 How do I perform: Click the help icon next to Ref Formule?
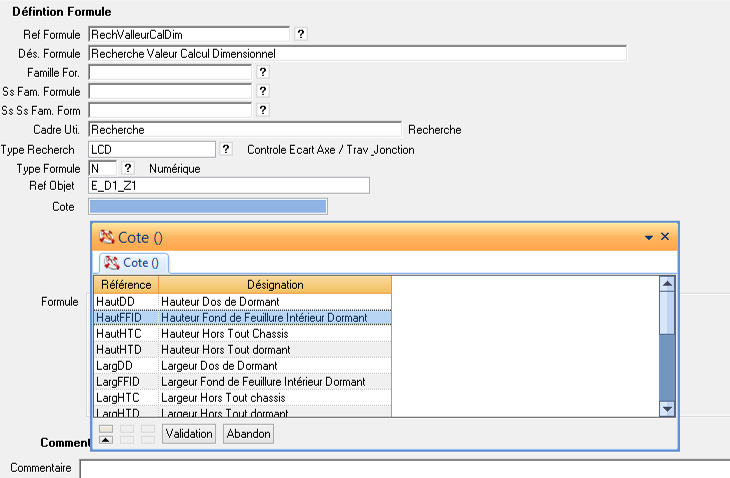click(x=301, y=34)
